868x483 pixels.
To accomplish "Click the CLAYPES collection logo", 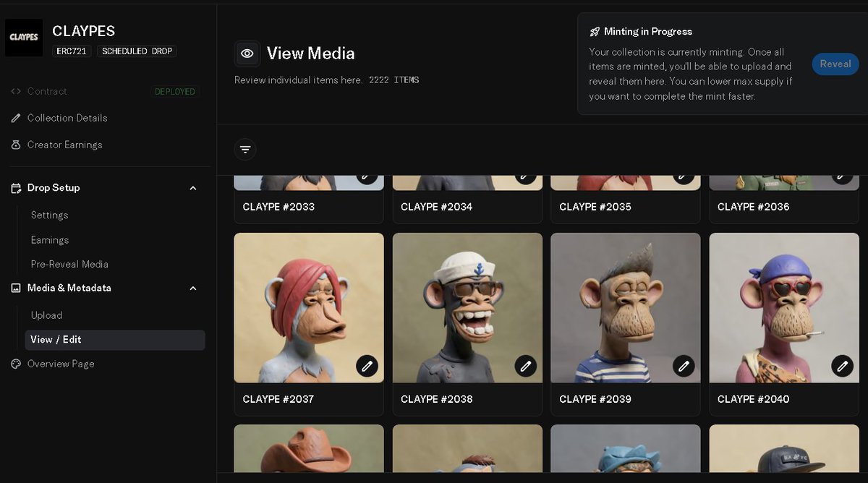I will click(x=24, y=38).
